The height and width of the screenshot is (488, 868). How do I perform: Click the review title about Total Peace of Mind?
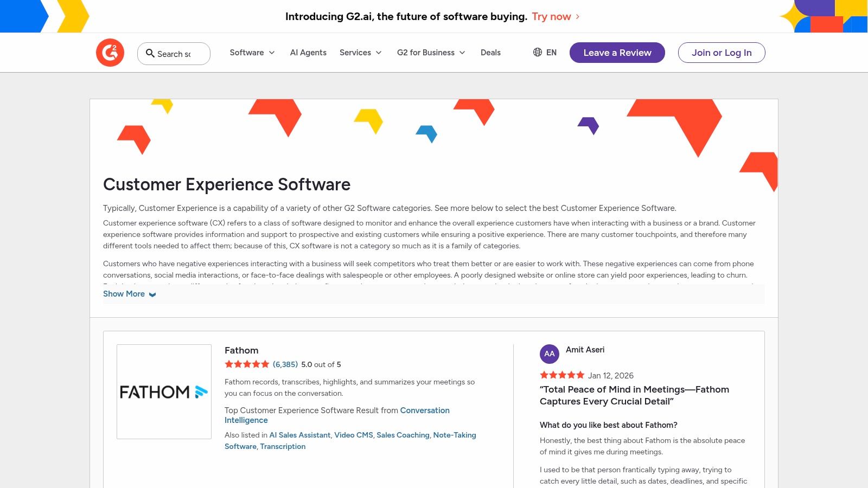634,395
